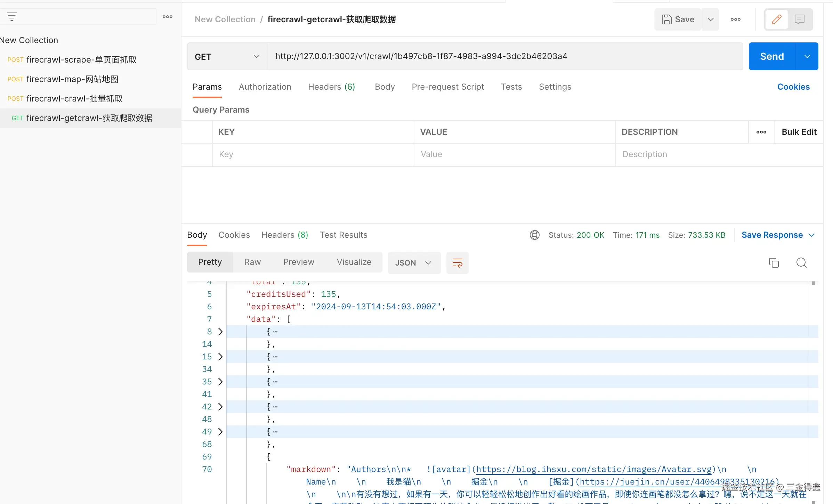Open the Send button dropdown arrow
Image resolution: width=833 pixels, height=504 pixels.
(x=807, y=57)
